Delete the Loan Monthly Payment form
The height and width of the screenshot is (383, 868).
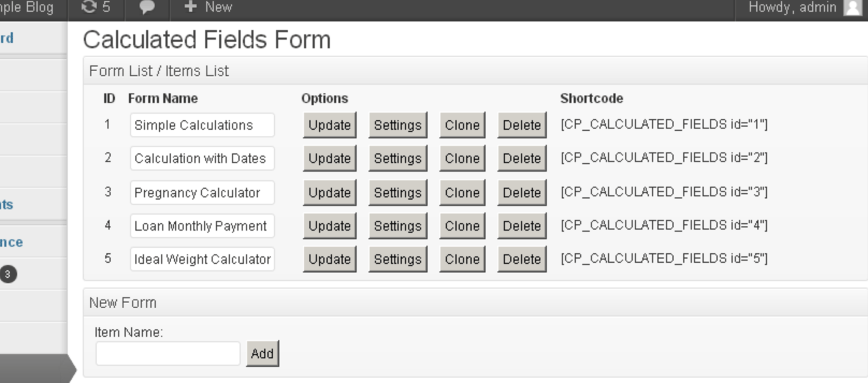(521, 226)
